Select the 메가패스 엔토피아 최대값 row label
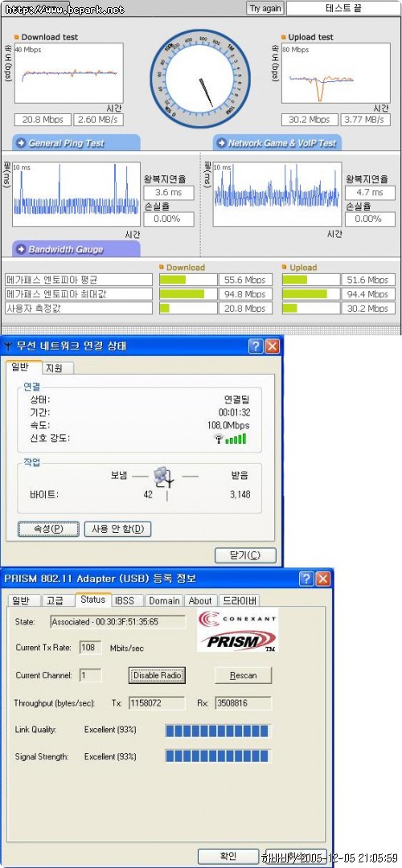The image size is (402, 868). pos(79,294)
